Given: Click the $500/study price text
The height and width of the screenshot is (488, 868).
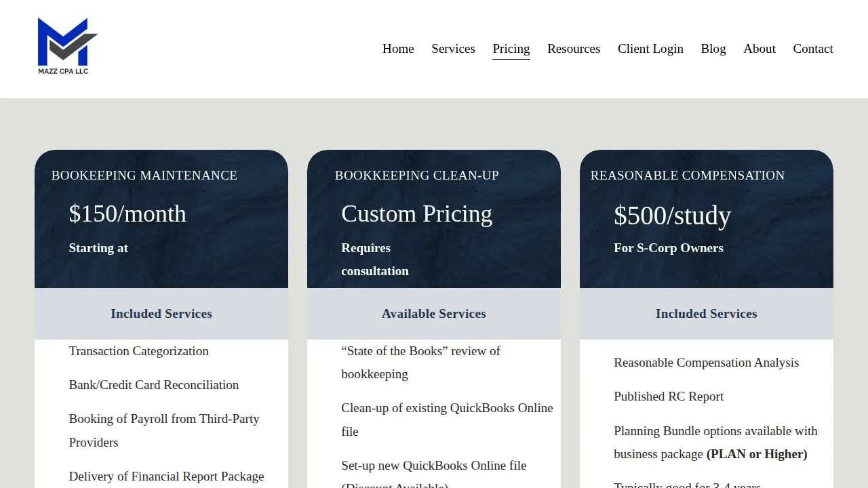Looking at the screenshot, I should pos(673,216).
